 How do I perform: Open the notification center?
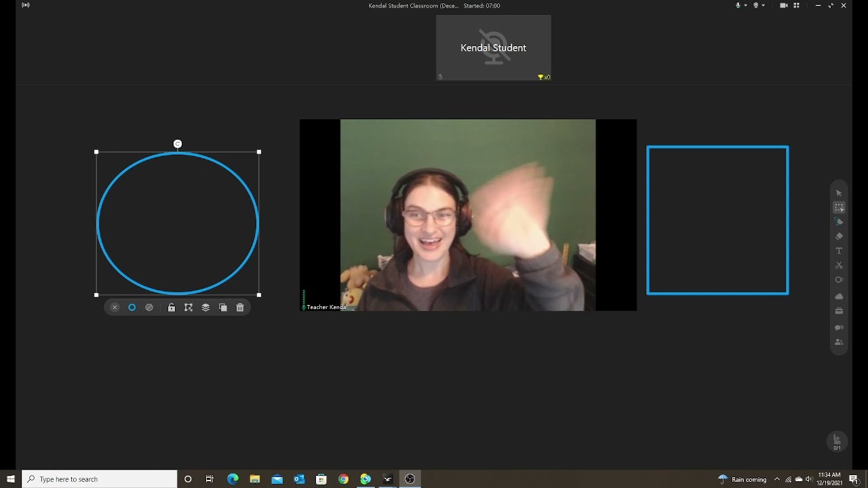click(x=854, y=479)
